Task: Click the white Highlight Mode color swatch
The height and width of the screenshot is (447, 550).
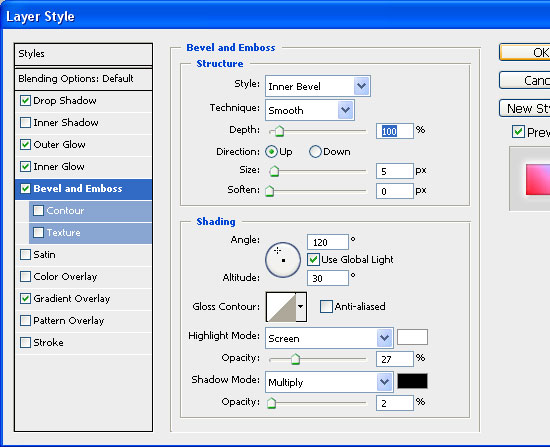Action: coord(412,337)
